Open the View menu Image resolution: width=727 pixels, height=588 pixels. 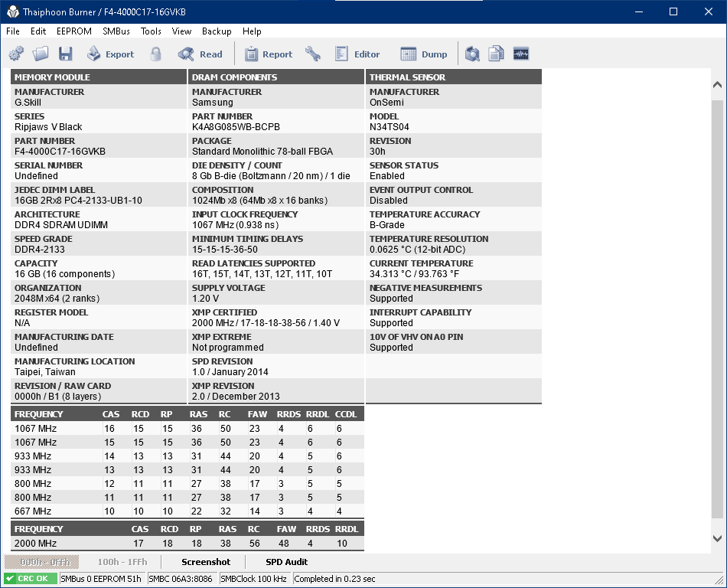181,31
